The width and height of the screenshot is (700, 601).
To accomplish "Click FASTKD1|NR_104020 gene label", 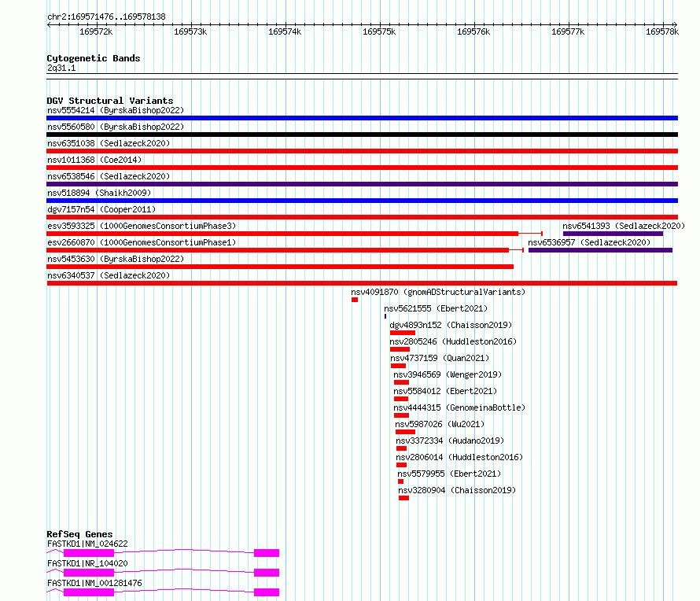I will [87, 563].
